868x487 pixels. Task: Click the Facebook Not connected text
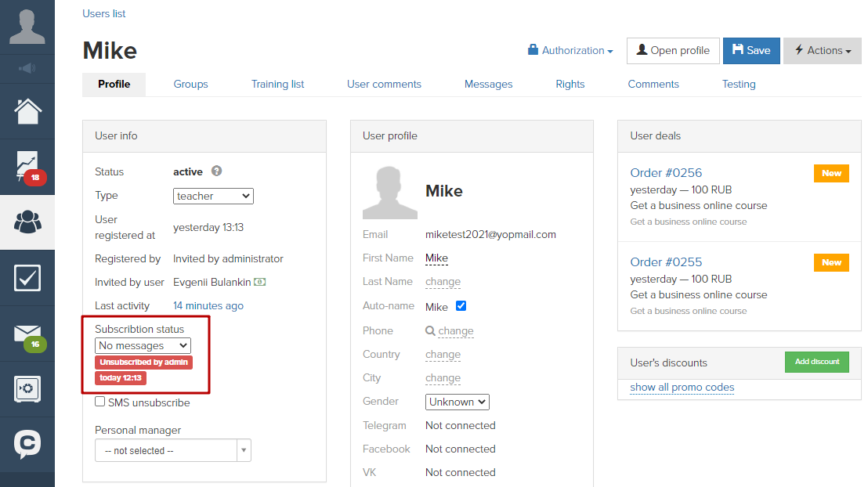point(460,449)
